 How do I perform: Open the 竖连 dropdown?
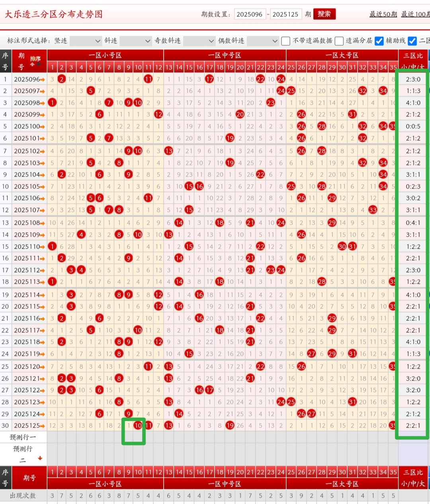coord(86,41)
